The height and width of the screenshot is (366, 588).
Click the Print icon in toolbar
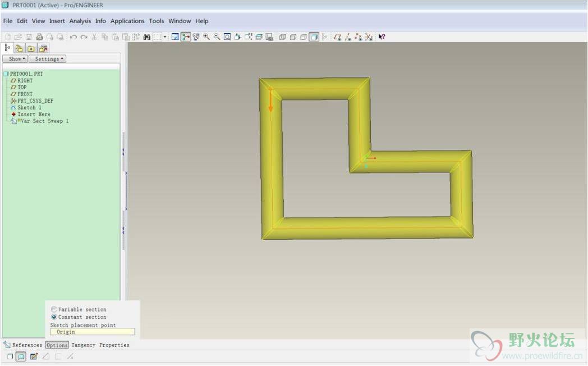coord(39,36)
